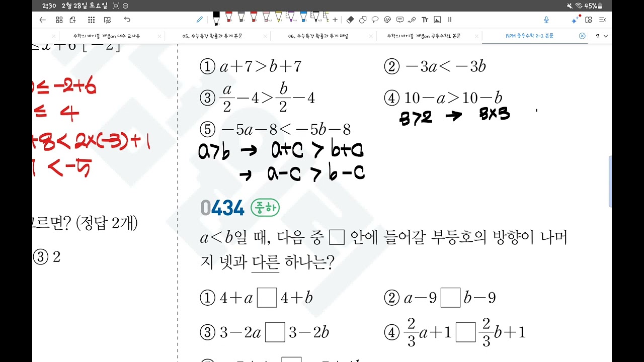Close the 수학의 바이블 개념on 공통수학1 본문 tab
This screenshot has height=362, width=644.
coord(476,36)
